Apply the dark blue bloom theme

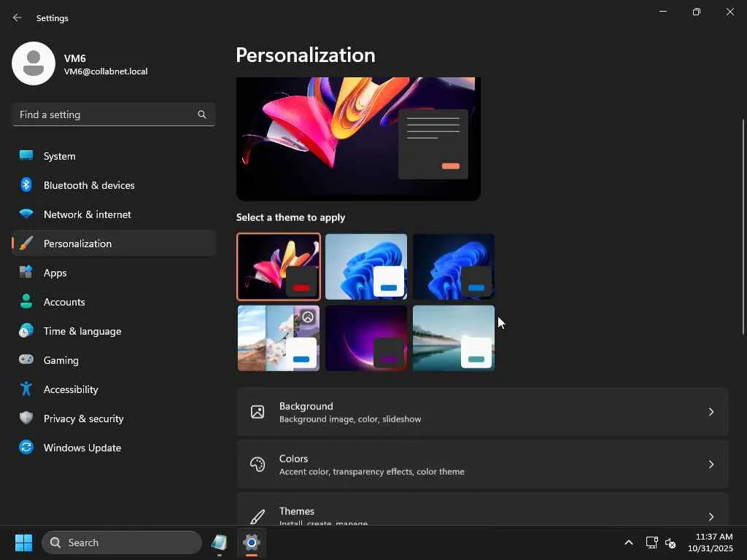(454, 267)
